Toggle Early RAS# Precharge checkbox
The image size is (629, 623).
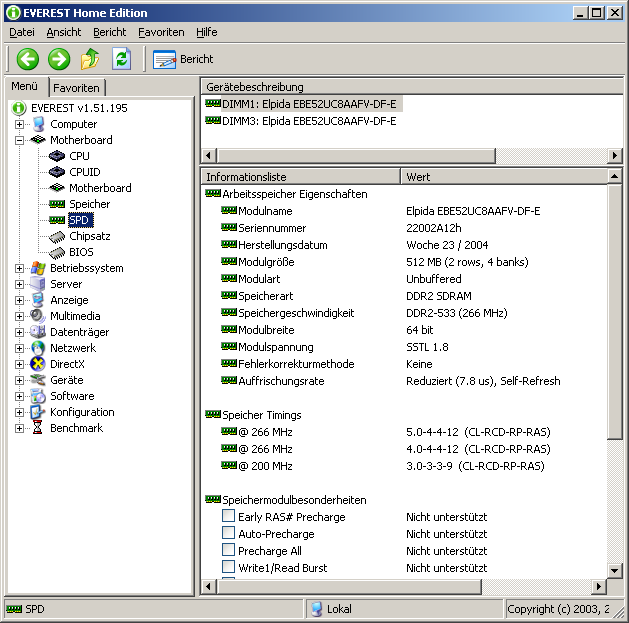coord(228,515)
